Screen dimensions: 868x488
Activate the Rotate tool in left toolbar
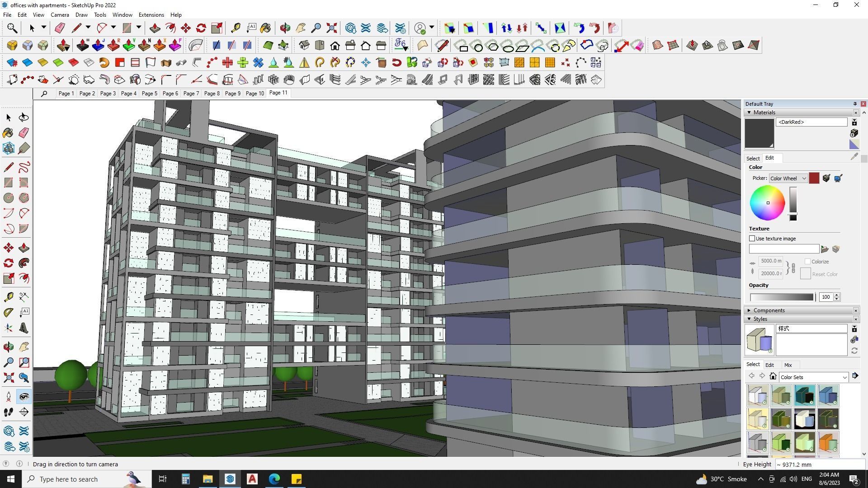click(8, 263)
